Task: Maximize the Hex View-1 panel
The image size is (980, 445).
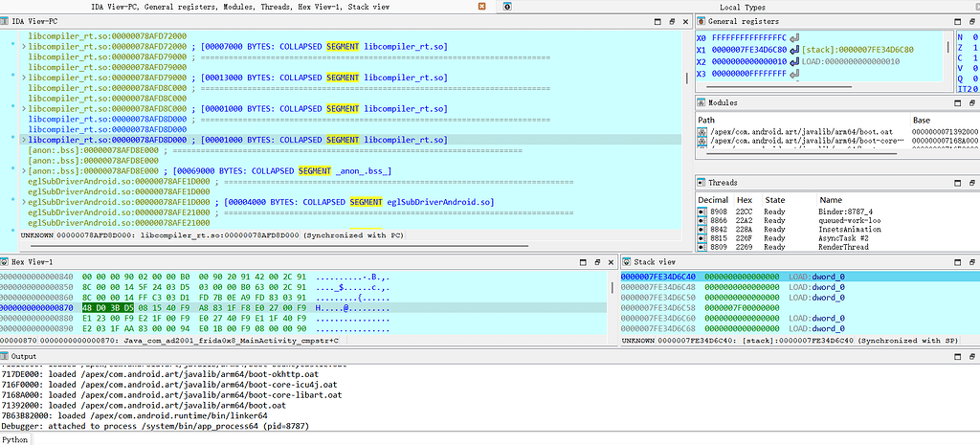Action: pyautogui.click(x=583, y=262)
